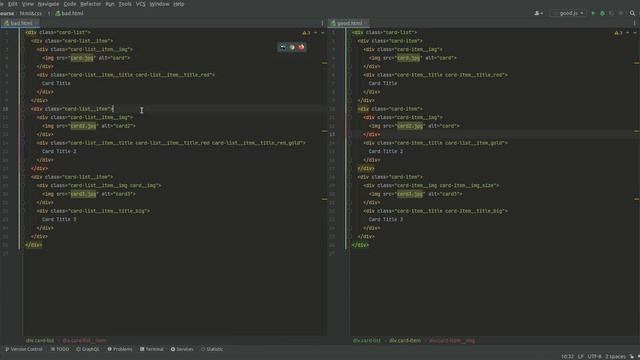Viewport: 640px width, 360px height.
Task: Click cursor position 10:32 in status bar
Action: point(567,356)
